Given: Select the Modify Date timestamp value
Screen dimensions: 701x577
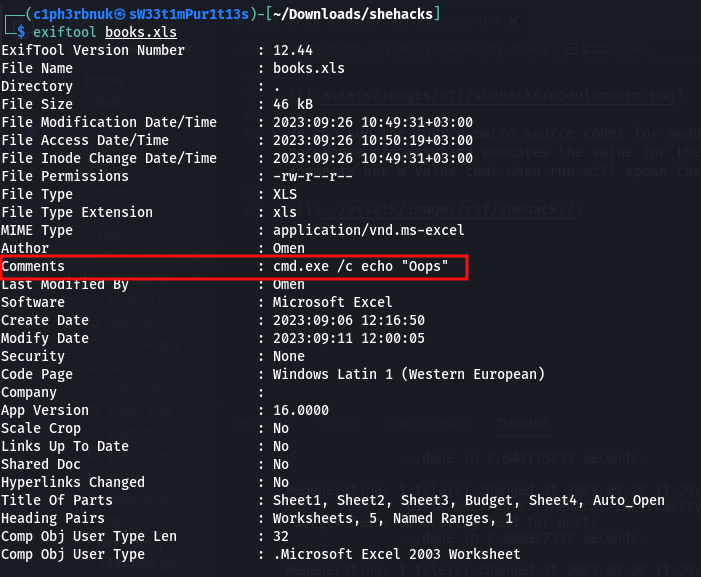Looking at the screenshot, I should pos(349,338).
